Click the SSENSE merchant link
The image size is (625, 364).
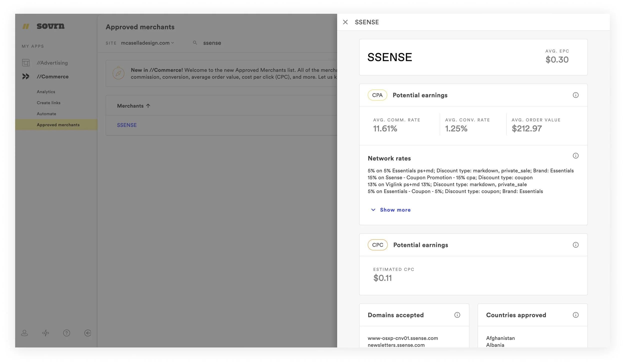tap(127, 125)
